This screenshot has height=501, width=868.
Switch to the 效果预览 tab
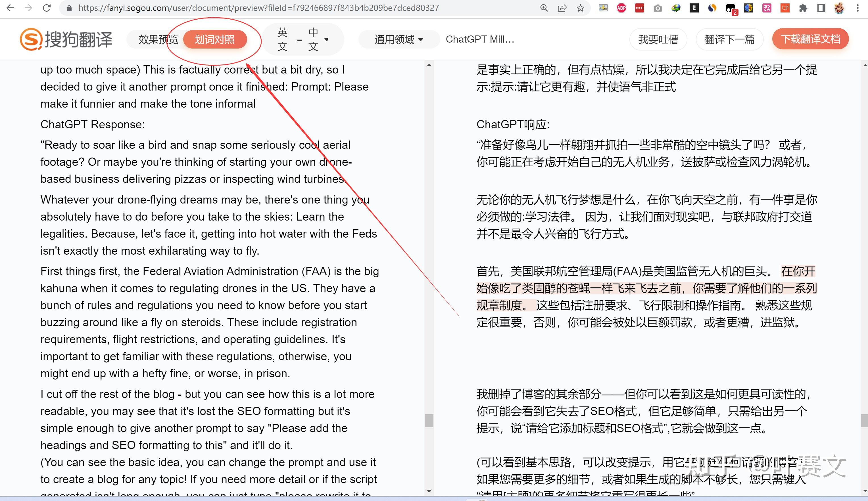pos(158,39)
